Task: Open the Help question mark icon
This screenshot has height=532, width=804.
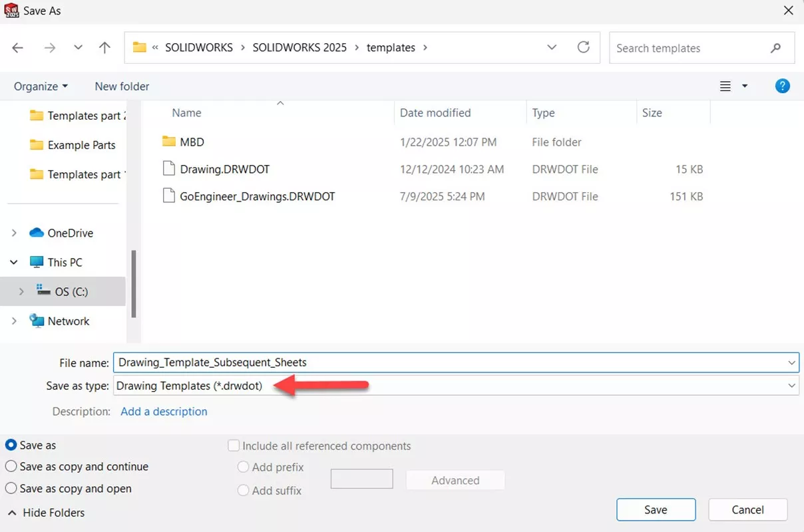Action: 783,86
